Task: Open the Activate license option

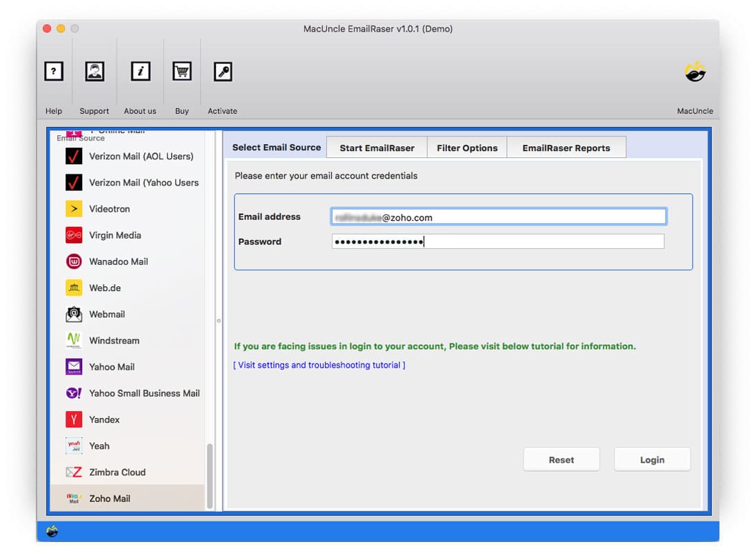Action: click(222, 71)
